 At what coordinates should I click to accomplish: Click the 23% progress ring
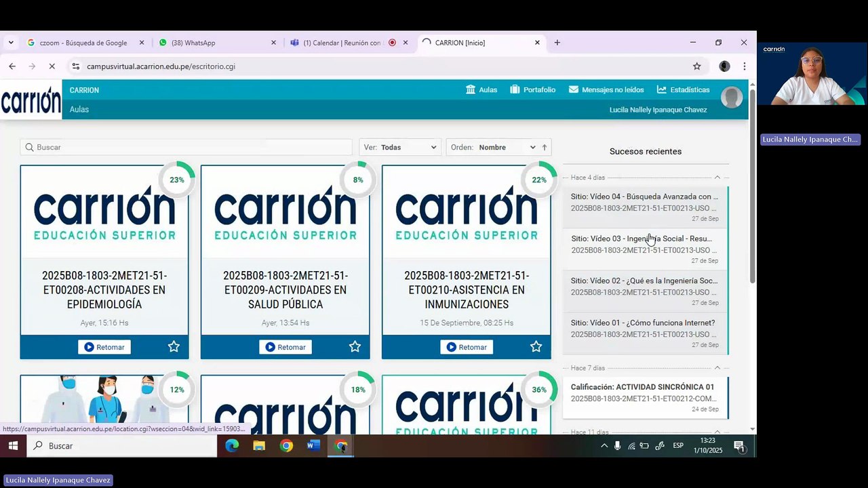click(177, 180)
